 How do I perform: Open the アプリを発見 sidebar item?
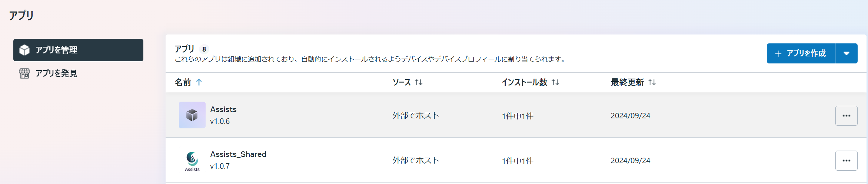click(56, 73)
